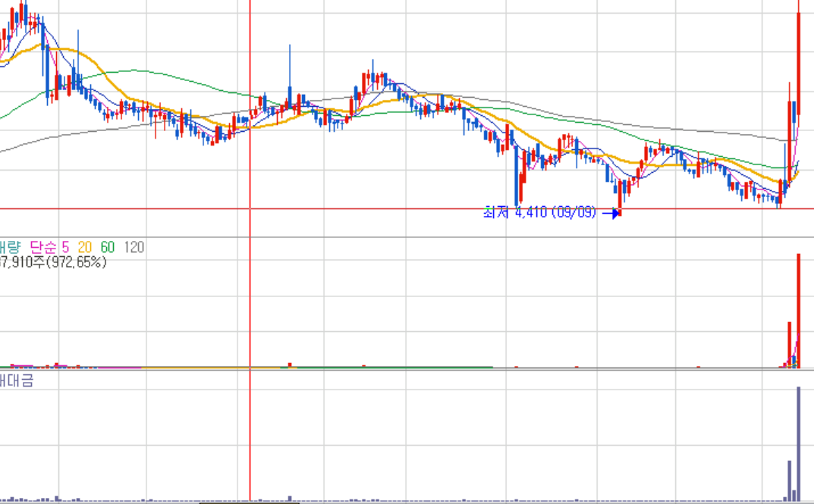Click the pink '단순' legend label
The image size is (814, 504).
(x=42, y=247)
